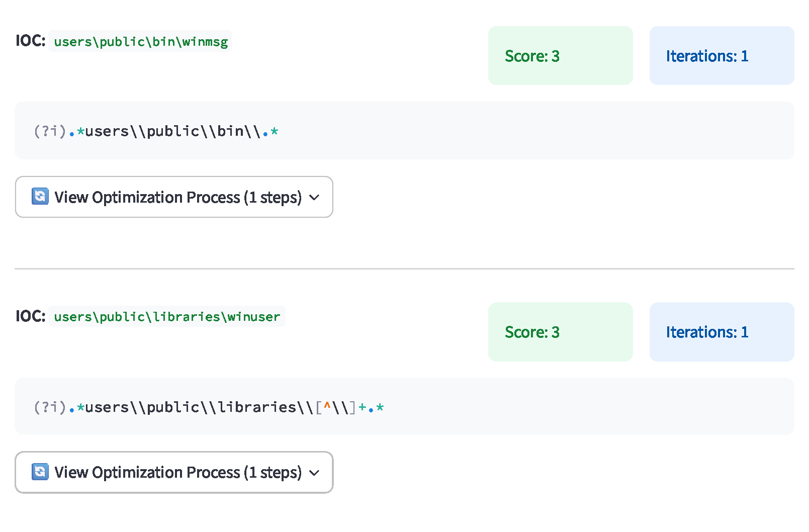Click the (?i) flag in the libraries regex
Viewport: 809px width, 532px height.
(50, 407)
